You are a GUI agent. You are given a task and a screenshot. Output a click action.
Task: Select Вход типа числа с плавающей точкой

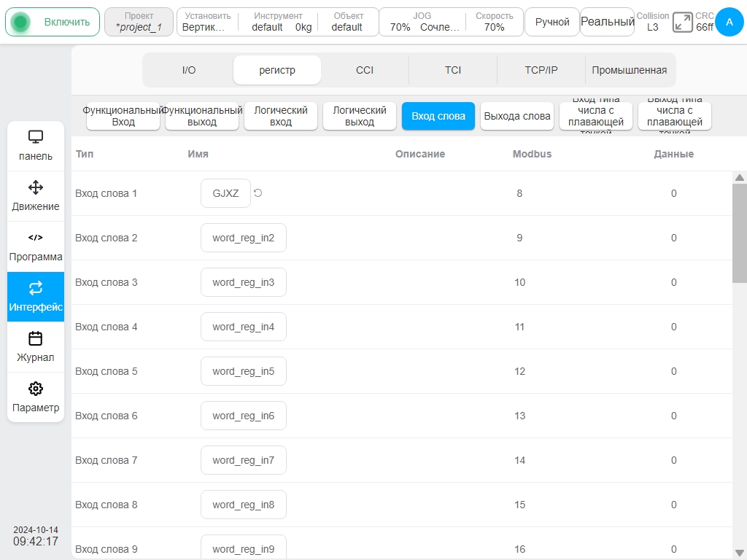[596, 116]
